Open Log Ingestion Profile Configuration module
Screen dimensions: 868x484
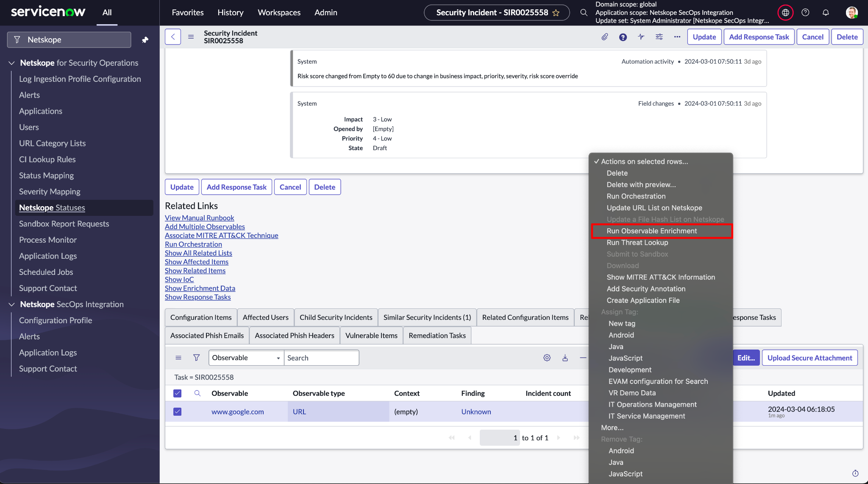(80, 79)
